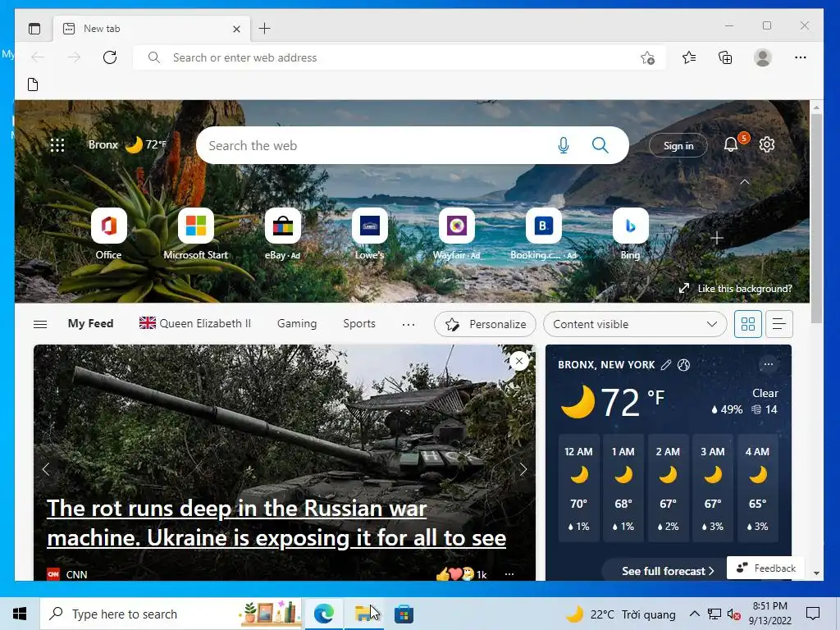Focus the address bar field
This screenshot has height=630, width=840.
[x=399, y=57]
